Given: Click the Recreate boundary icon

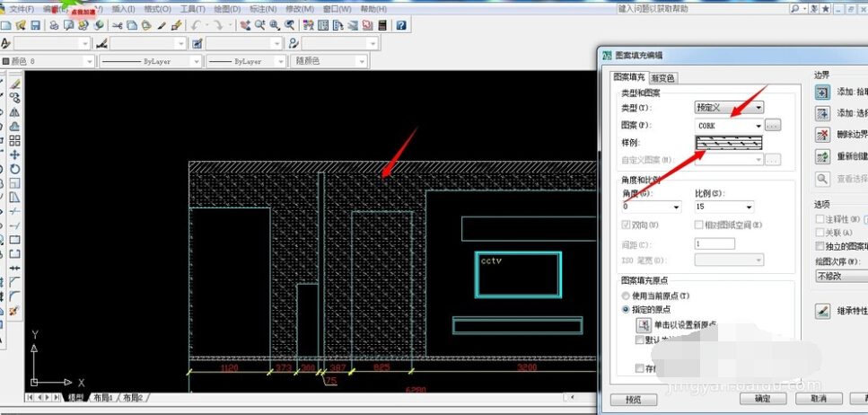Looking at the screenshot, I should [822, 156].
